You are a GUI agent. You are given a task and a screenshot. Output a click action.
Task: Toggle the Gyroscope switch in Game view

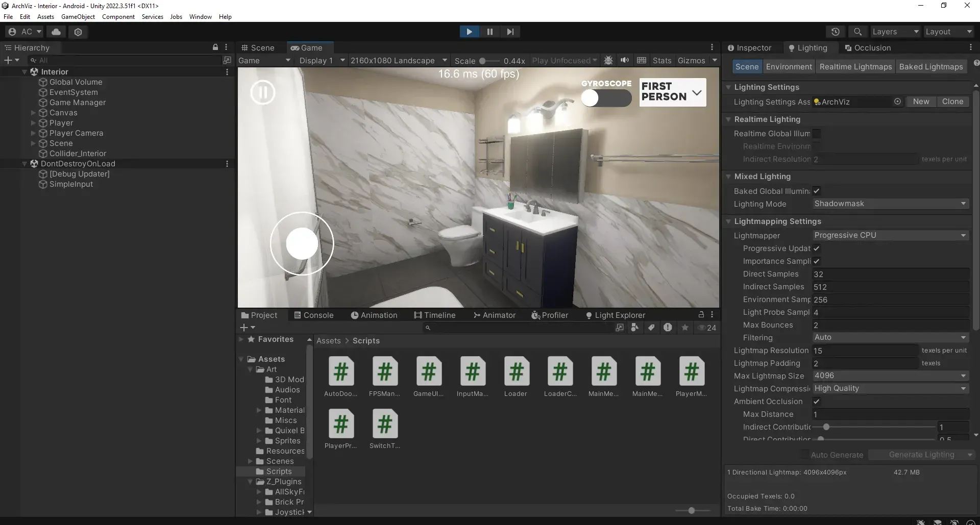(606, 98)
